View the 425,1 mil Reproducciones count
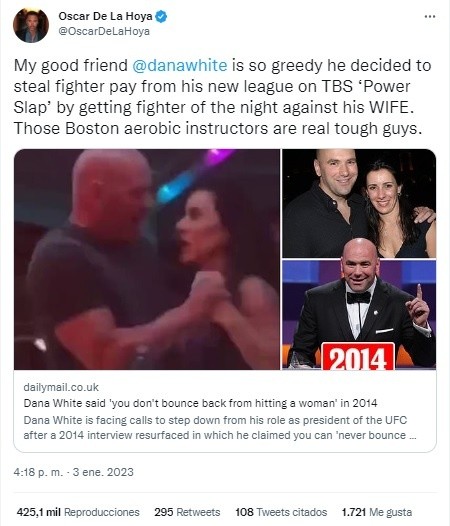The image size is (450, 526). click(78, 512)
